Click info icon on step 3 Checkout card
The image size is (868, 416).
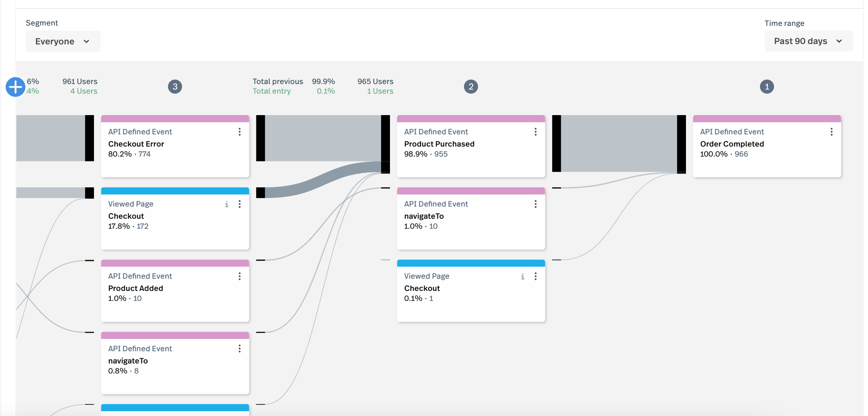(x=226, y=204)
